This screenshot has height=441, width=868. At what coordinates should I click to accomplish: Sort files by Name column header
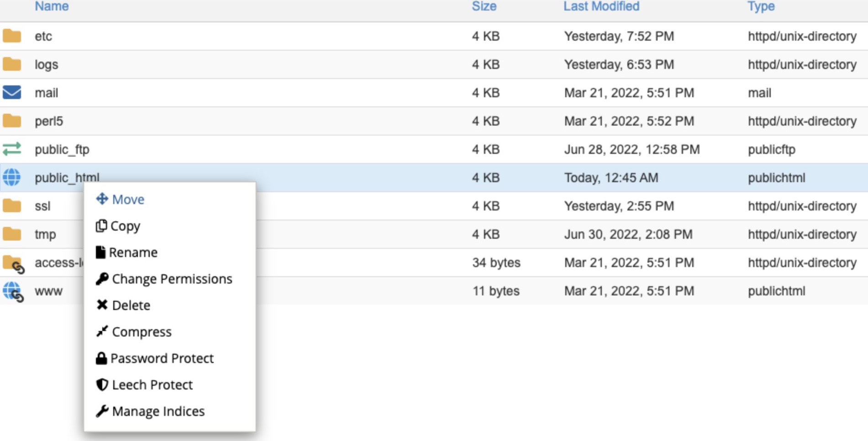52,7
